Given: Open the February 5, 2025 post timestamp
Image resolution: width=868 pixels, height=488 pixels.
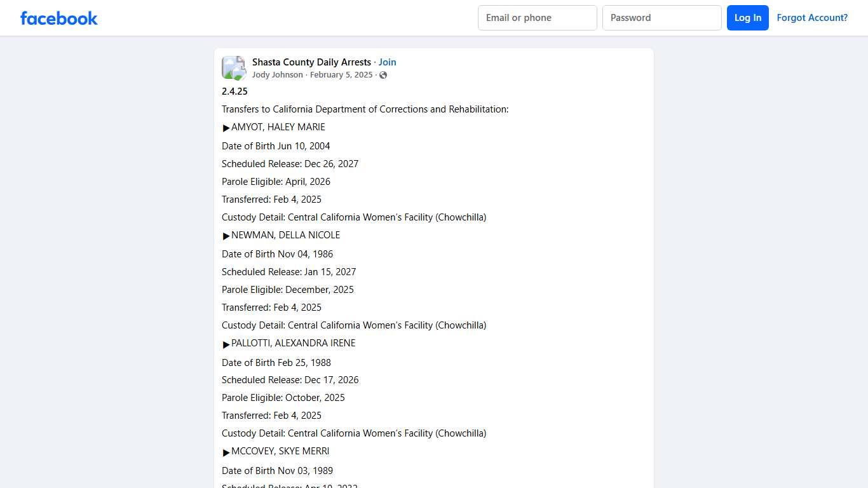Looking at the screenshot, I should tap(341, 74).
